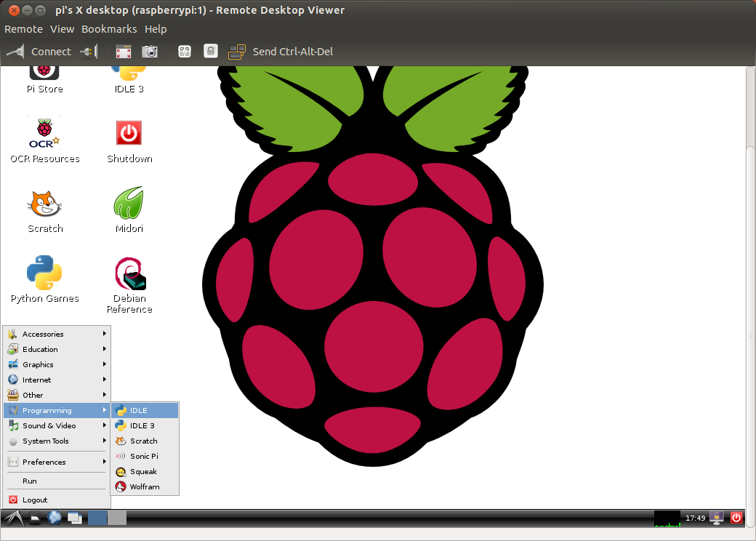
Task: Expand the Graphics submenu
Action: coord(57,364)
